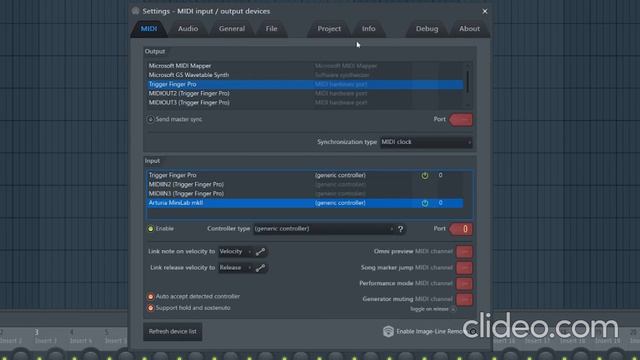Select MIDIOUT2 (Trigger Finger Pro) output

tap(305, 93)
